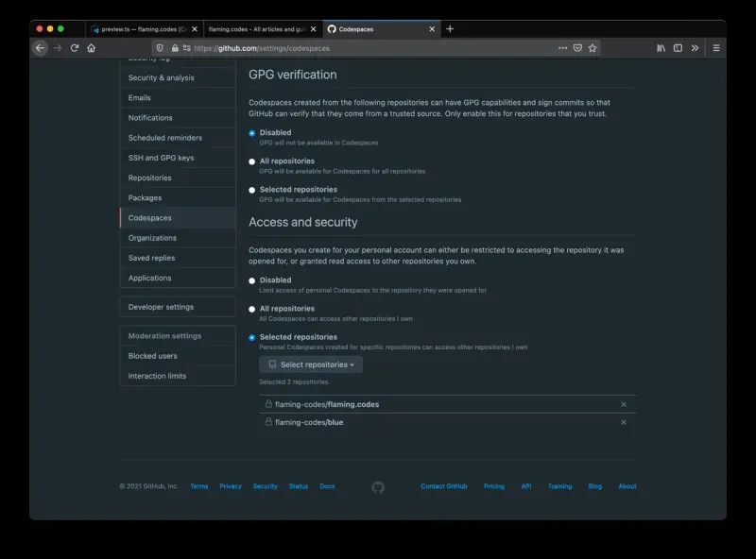Open the Pricing footer link
The width and height of the screenshot is (756, 559).
point(494,486)
